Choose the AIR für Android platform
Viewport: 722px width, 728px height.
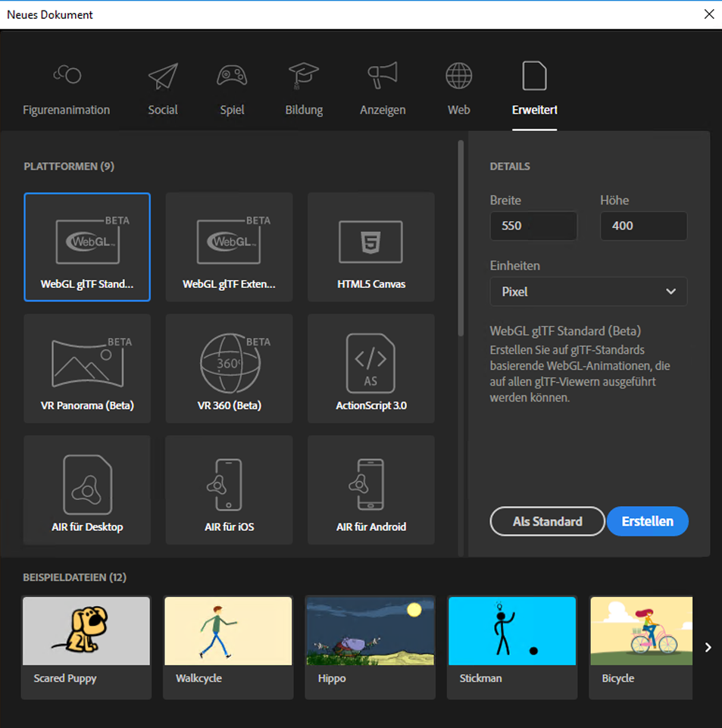coord(370,489)
